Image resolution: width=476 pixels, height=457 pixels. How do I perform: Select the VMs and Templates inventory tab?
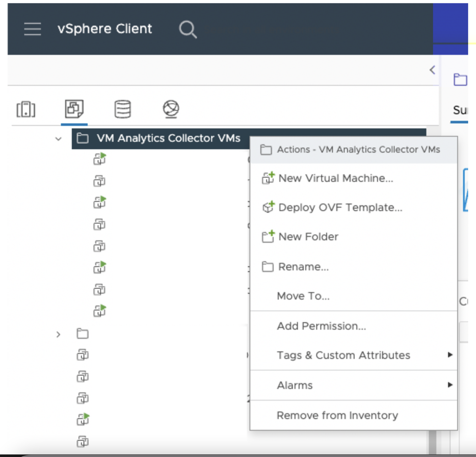[74, 109]
